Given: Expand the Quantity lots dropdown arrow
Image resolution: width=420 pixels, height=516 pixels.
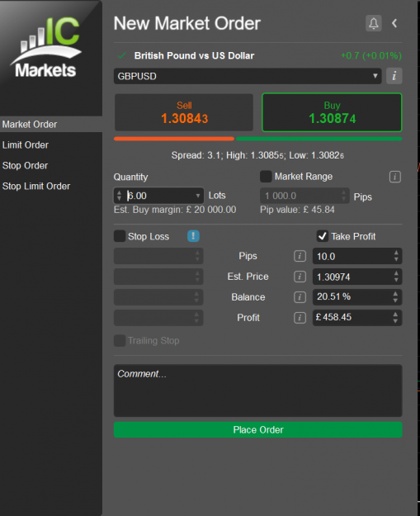Looking at the screenshot, I should [198, 196].
